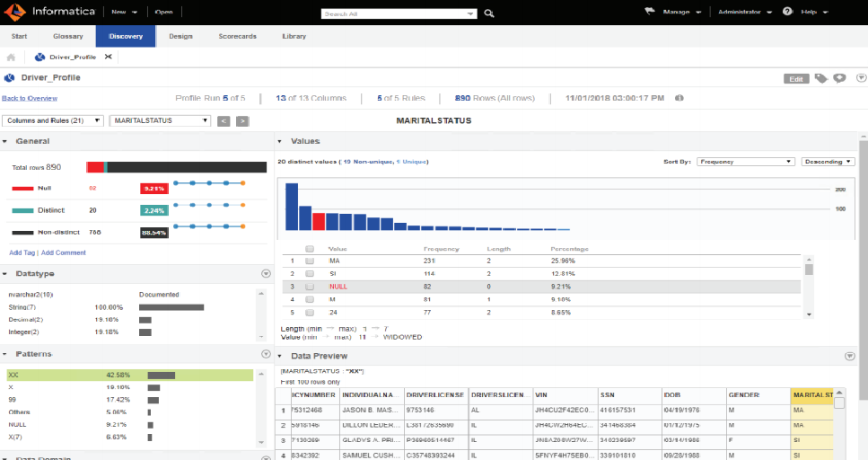
Task: Tick the checkbox for value SI
Action: tap(310, 274)
